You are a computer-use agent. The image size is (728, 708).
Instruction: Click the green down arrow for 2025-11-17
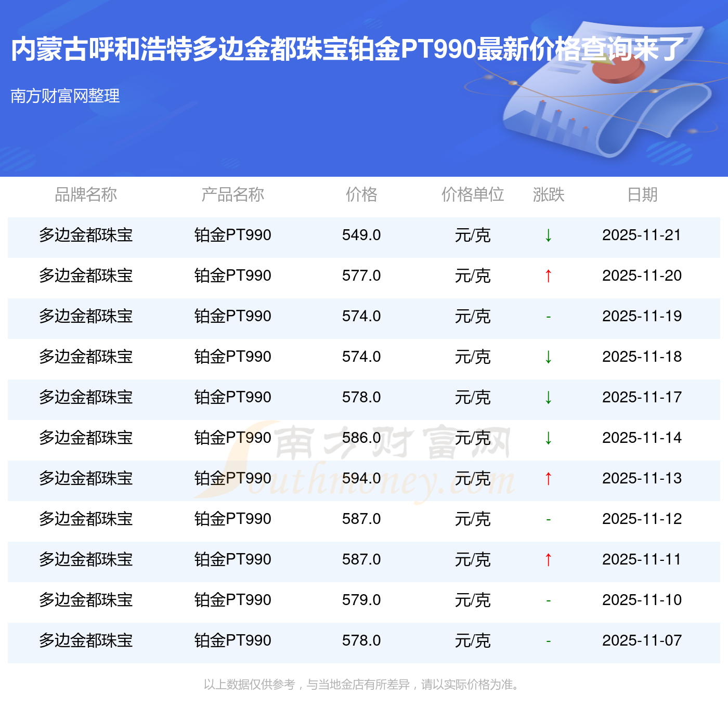(x=548, y=398)
